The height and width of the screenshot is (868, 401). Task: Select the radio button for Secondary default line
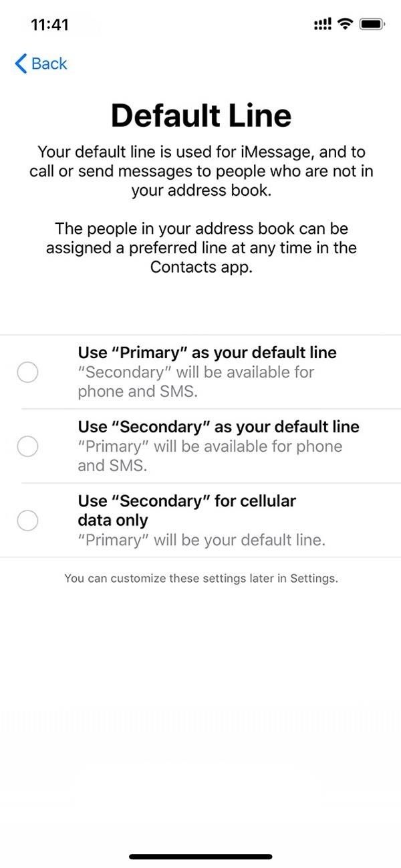click(27, 446)
